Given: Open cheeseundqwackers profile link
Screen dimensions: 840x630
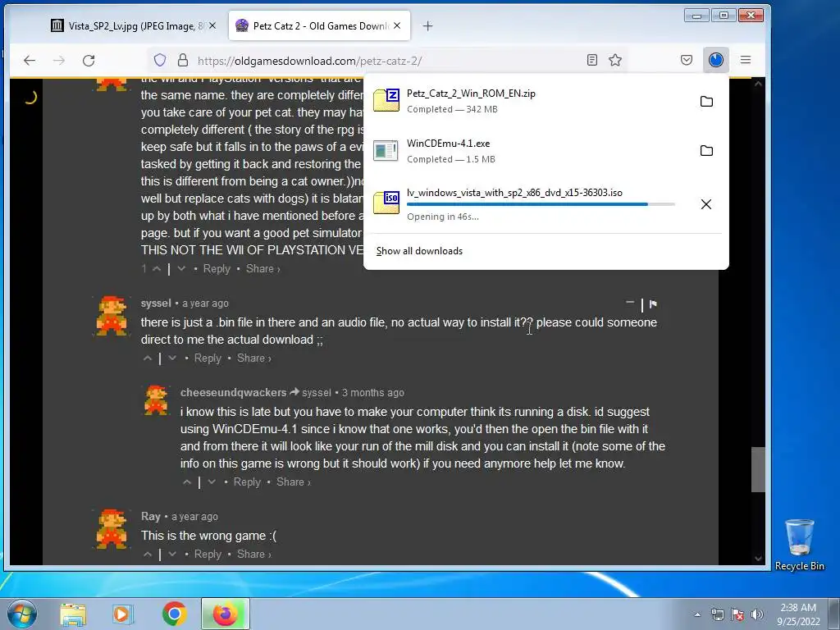Looking at the screenshot, I should click(x=233, y=393).
